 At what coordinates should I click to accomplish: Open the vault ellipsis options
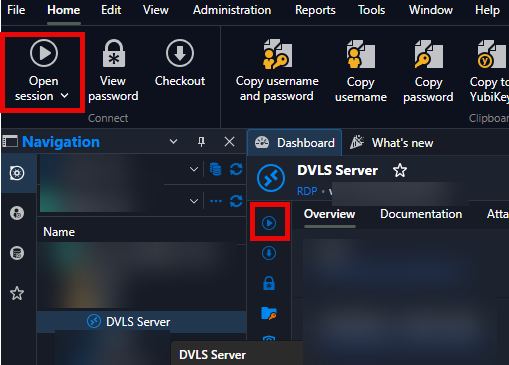click(216, 201)
